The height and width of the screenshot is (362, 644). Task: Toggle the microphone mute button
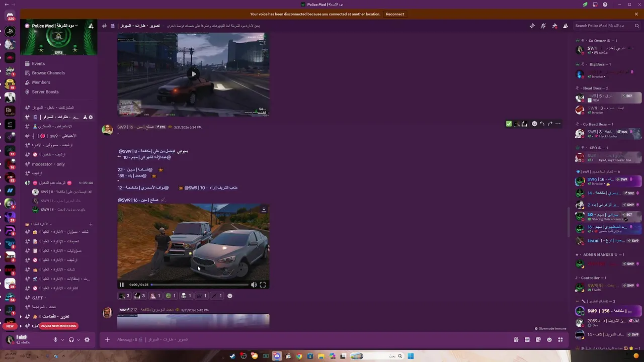tap(55, 339)
